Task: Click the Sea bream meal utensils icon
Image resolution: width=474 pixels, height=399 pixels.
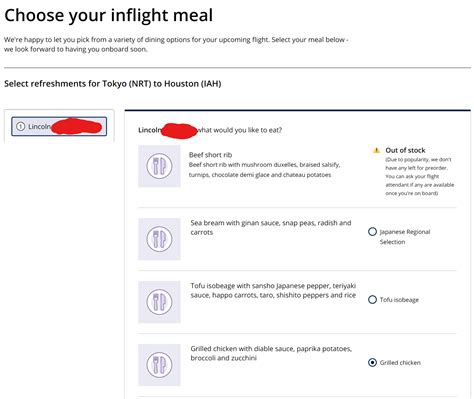Action: point(159,239)
